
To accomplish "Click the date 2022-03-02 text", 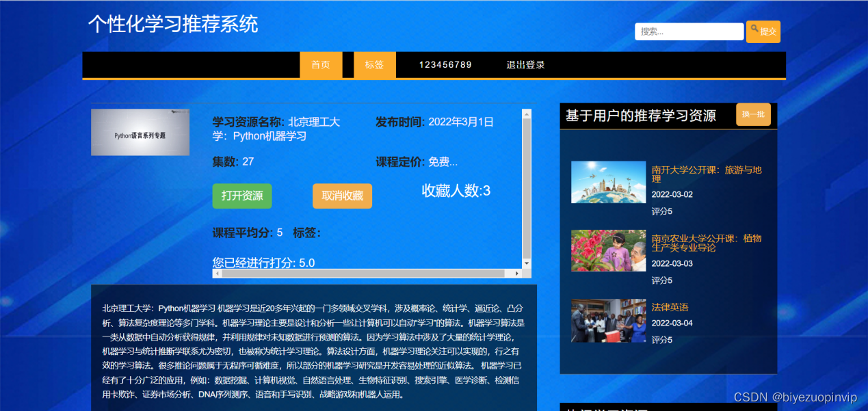I will (672, 194).
